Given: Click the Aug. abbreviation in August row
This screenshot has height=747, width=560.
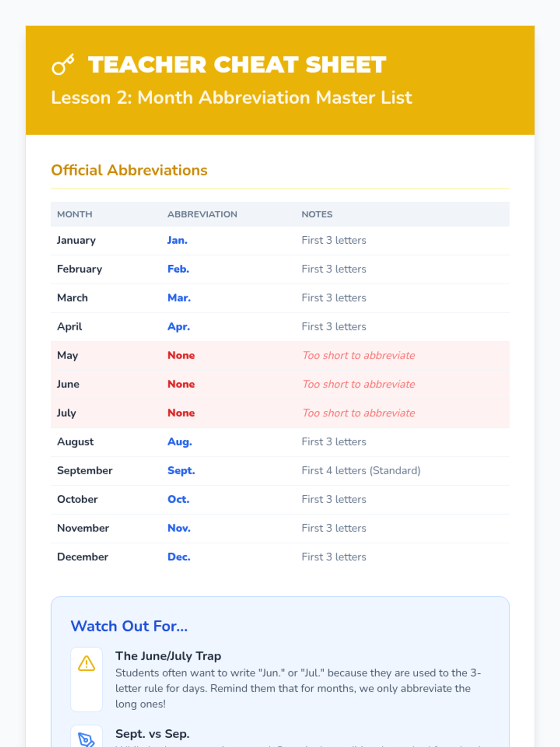Looking at the screenshot, I should 180,442.
